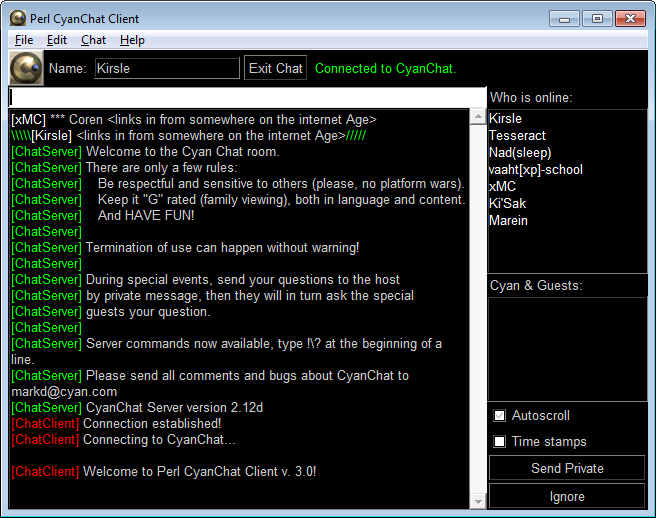Select Kirsle in the online list
The width and height of the screenshot is (656, 518).
(505, 118)
